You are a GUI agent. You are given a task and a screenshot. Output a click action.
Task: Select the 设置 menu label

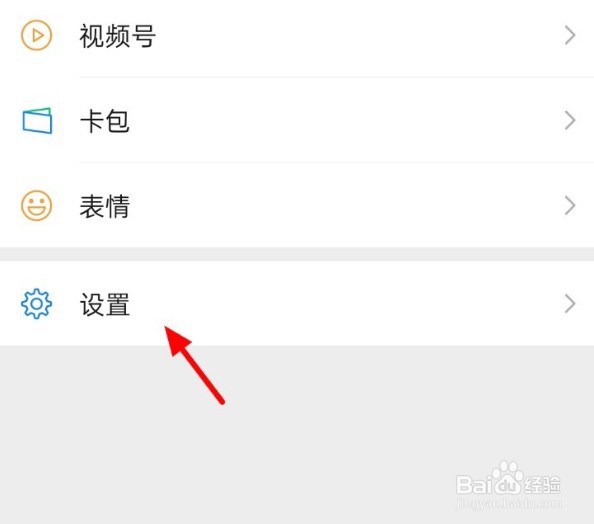click(x=105, y=304)
